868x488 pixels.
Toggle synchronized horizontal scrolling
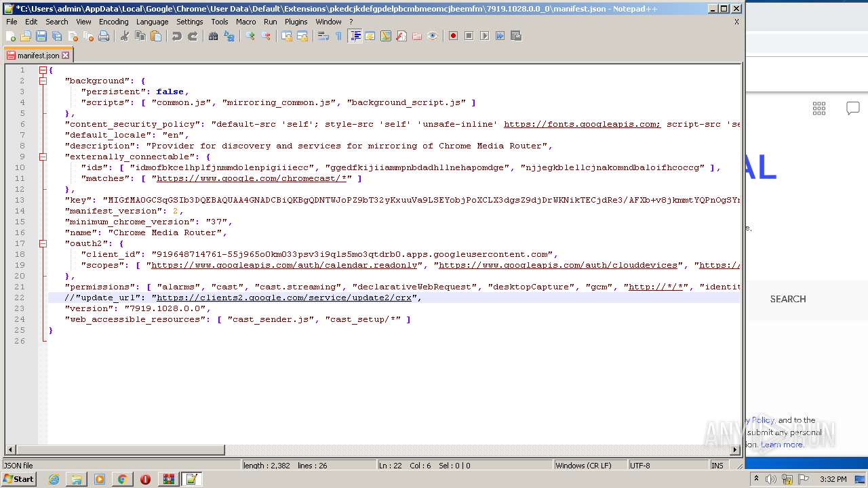302,36
